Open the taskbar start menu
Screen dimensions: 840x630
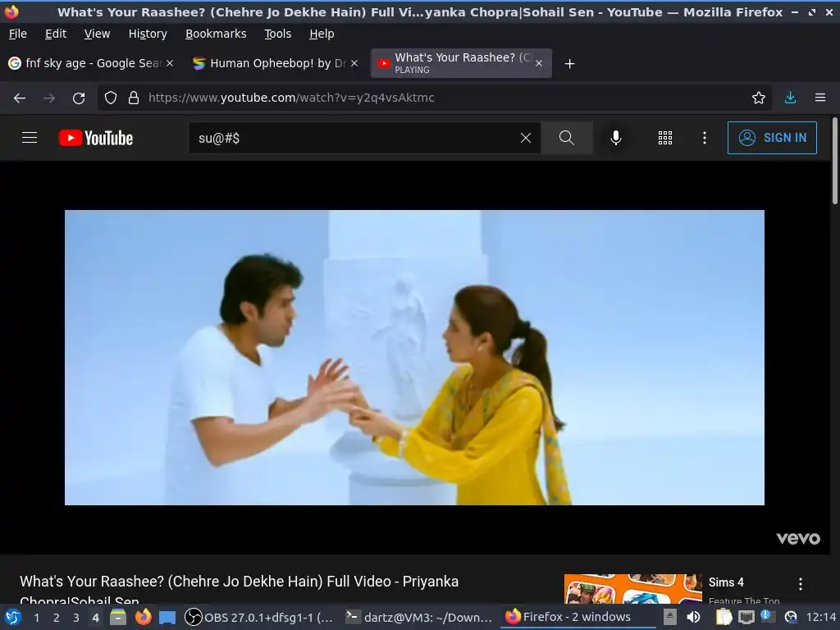click(x=13, y=617)
